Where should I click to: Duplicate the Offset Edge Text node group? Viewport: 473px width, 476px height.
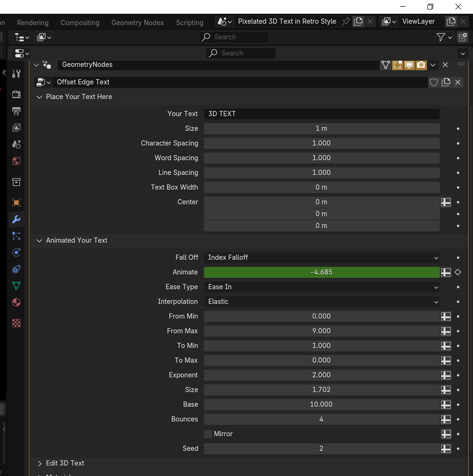click(445, 82)
